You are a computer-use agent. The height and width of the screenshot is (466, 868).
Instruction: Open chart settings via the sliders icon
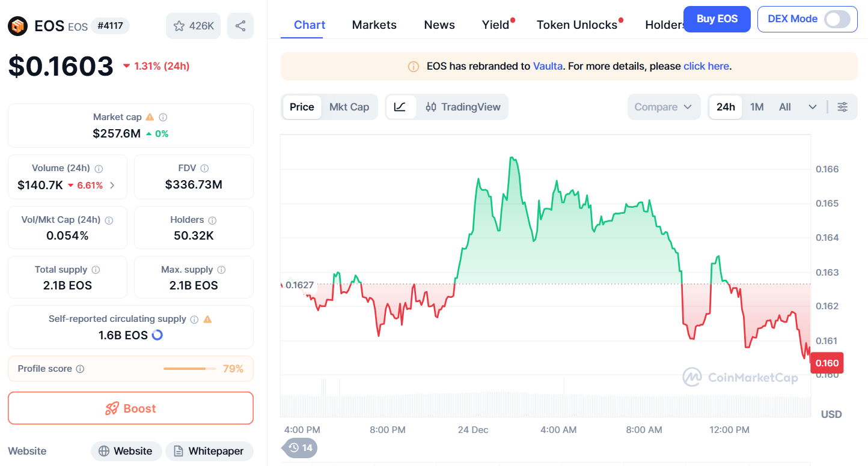[842, 106]
